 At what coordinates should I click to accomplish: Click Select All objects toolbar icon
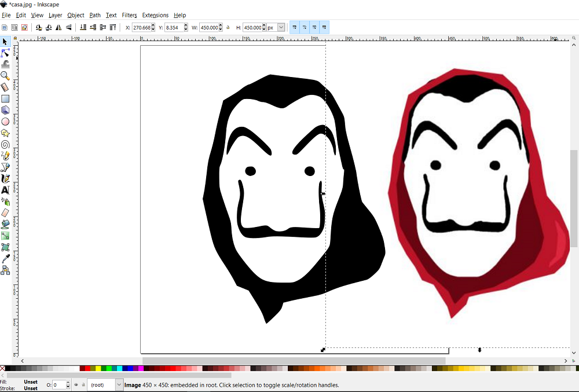point(5,27)
